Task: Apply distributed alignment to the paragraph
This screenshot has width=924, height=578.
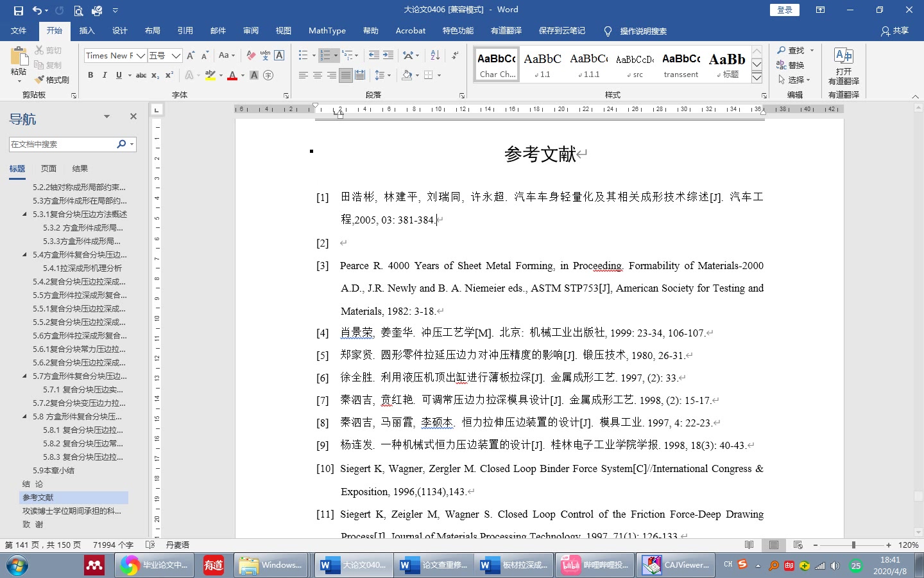Action: (360, 75)
